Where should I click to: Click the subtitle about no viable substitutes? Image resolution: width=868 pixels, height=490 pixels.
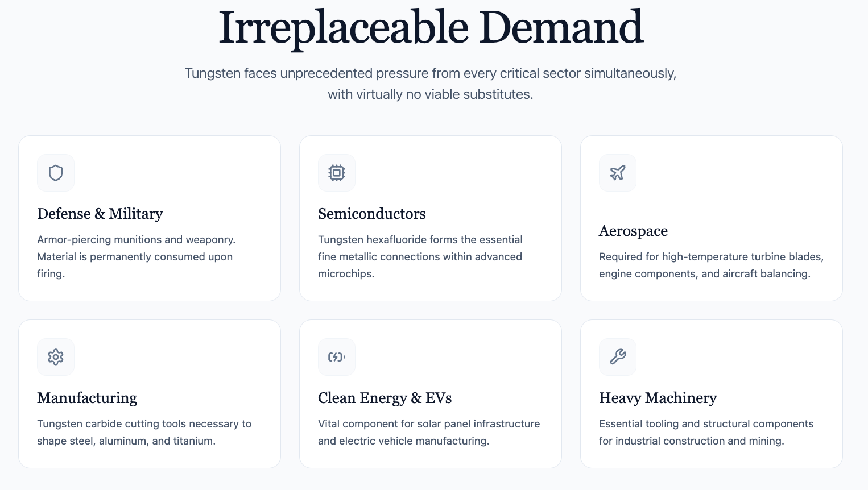[431, 84]
